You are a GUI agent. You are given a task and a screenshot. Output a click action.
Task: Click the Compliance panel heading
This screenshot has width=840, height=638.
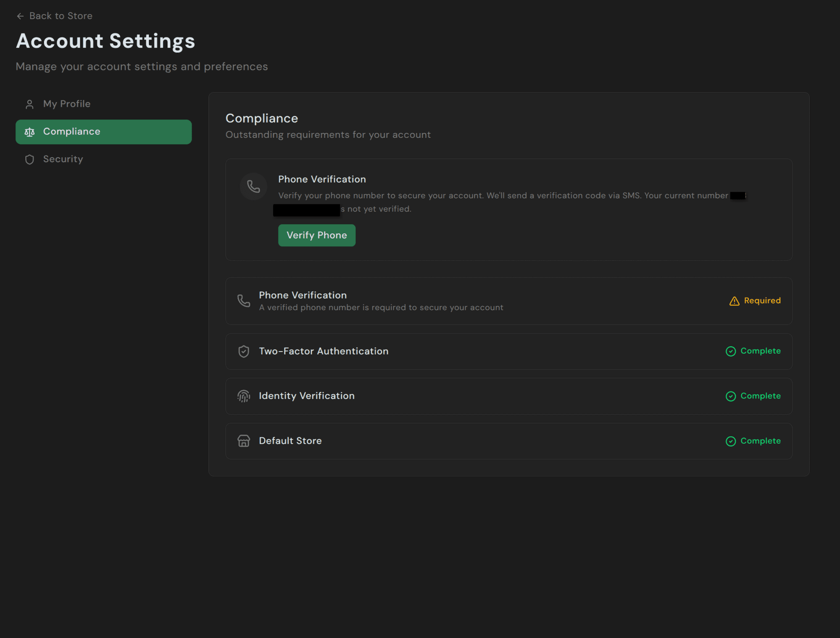pos(262,119)
